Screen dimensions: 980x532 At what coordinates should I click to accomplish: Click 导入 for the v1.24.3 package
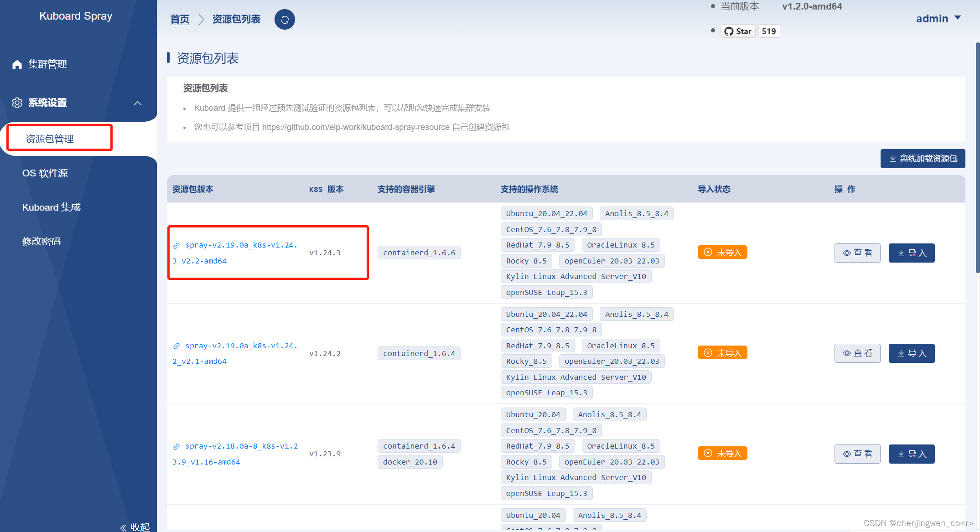[x=912, y=253]
